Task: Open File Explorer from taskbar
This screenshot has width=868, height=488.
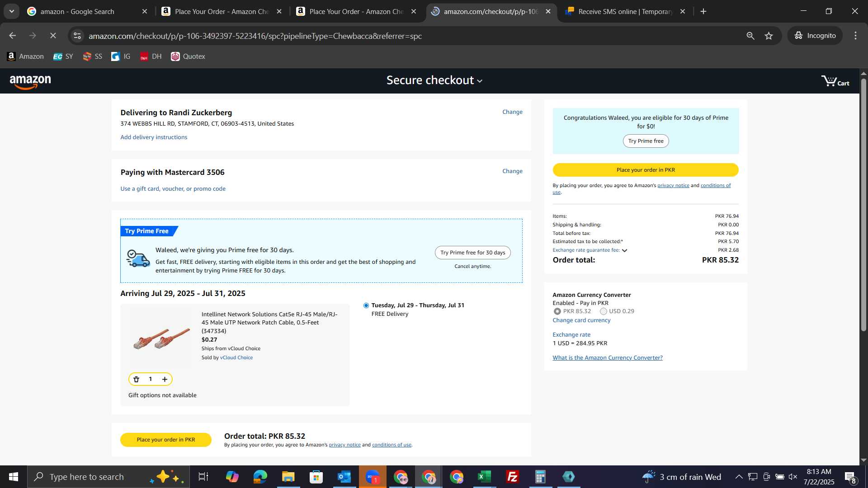Action: point(288,477)
